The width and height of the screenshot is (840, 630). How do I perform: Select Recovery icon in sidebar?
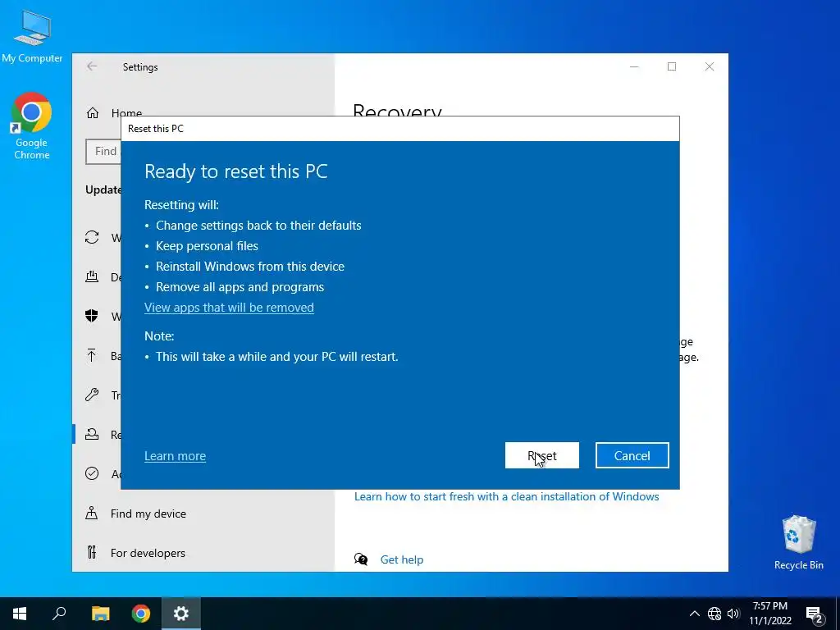coord(92,435)
